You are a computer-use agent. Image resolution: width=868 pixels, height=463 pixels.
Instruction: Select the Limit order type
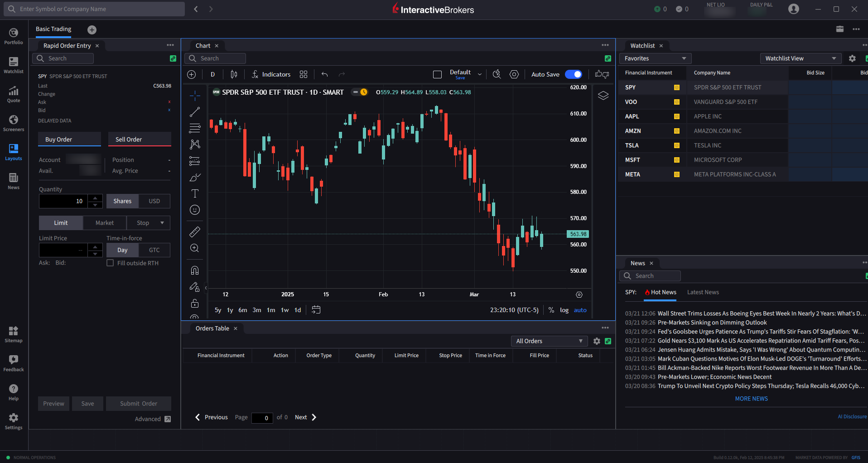pyautogui.click(x=61, y=223)
